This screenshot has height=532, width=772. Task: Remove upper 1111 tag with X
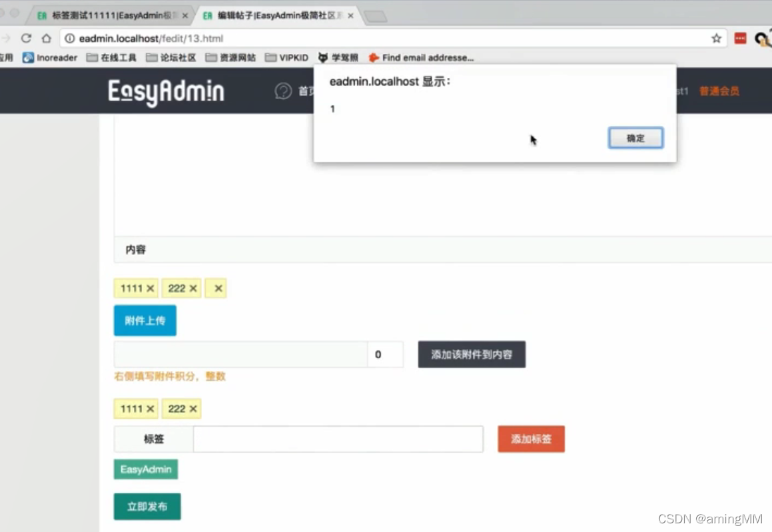[x=150, y=288]
